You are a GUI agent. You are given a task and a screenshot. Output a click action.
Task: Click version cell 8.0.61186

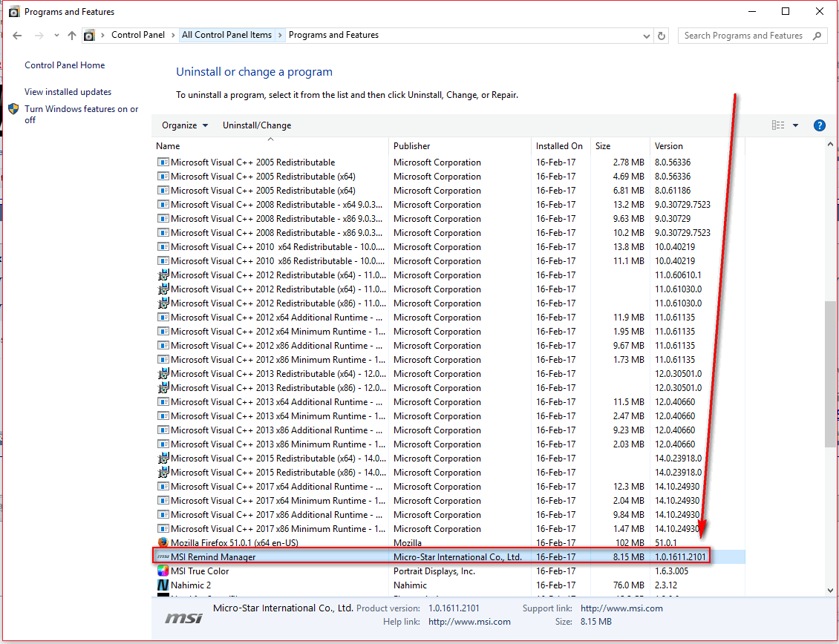point(673,191)
